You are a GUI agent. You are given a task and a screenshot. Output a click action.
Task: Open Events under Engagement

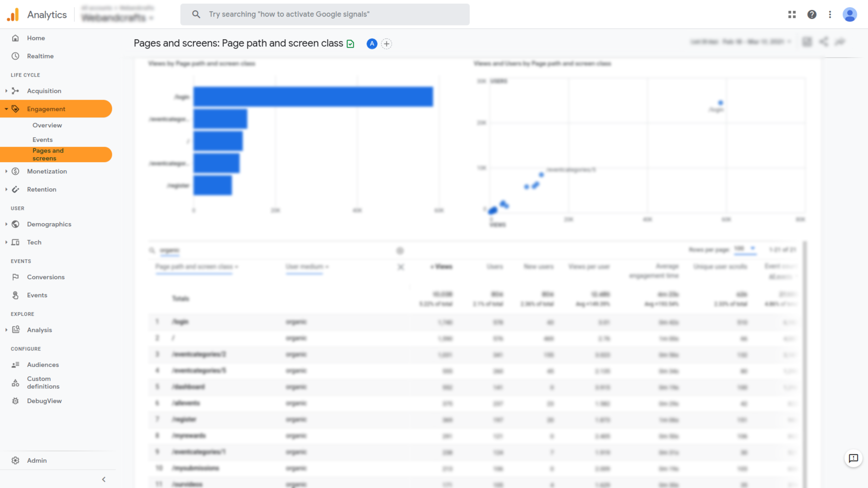click(42, 140)
